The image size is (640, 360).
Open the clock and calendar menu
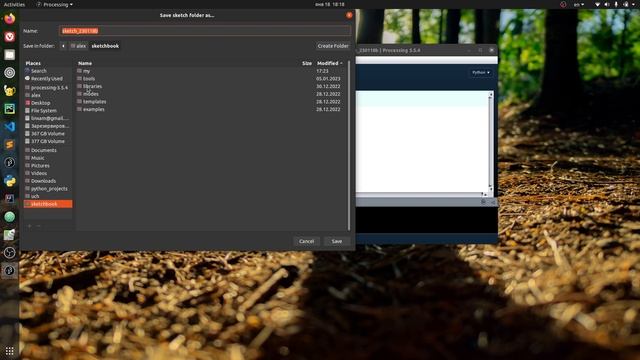(330, 4)
